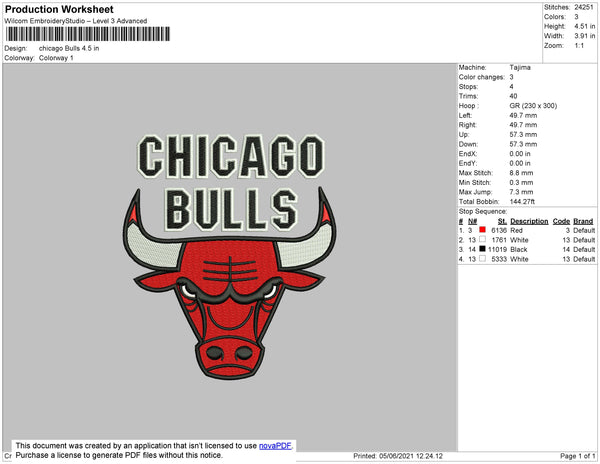Screen dimensions: 600x464
Task: Select 'Wilcom EmbroideryStudio – Level 3 Advanced' text
Action: click(76, 21)
